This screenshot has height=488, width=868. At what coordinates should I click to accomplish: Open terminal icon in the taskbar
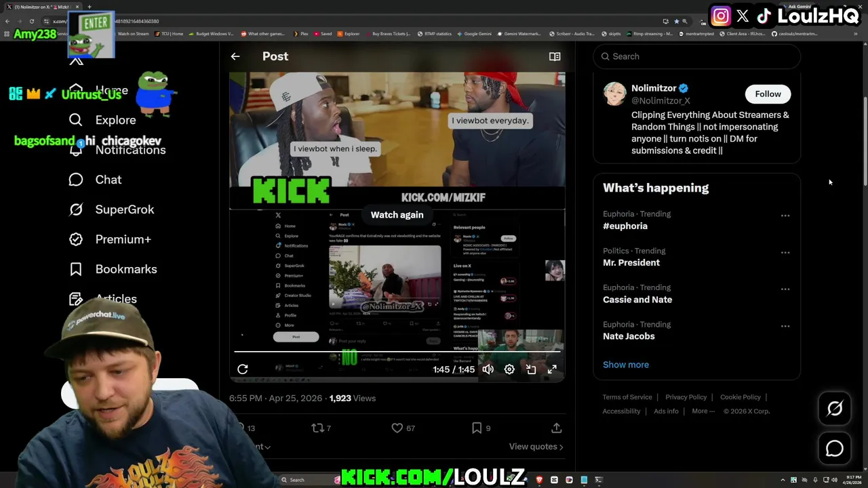click(599, 480)
